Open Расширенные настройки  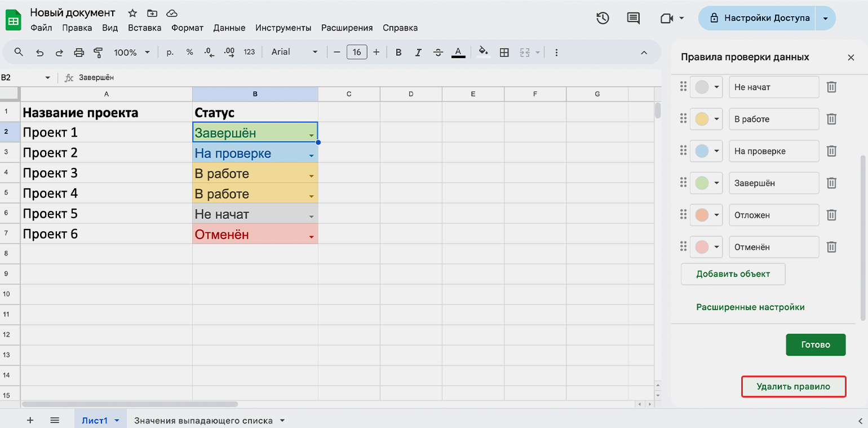tap(750, 307)
